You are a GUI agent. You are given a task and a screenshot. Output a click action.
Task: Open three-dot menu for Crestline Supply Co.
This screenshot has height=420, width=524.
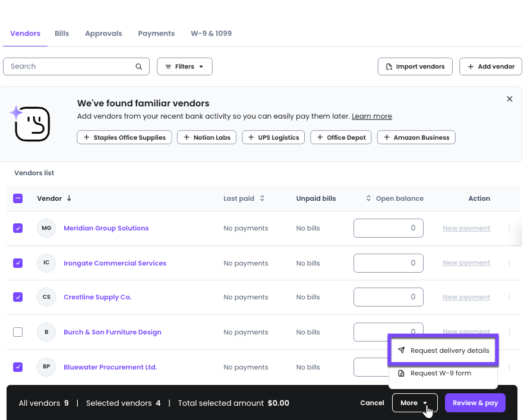[x=509, y=297]
